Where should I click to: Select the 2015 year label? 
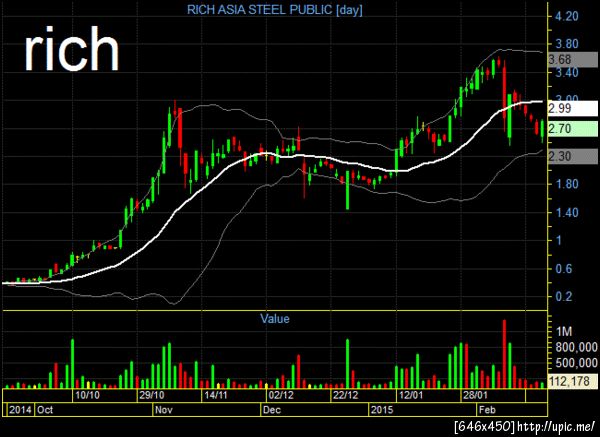[x=382, y=410]
